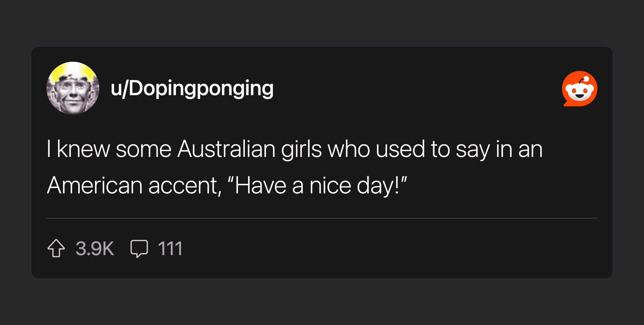Open comments via the speech bubble icon

click(139, 248)
